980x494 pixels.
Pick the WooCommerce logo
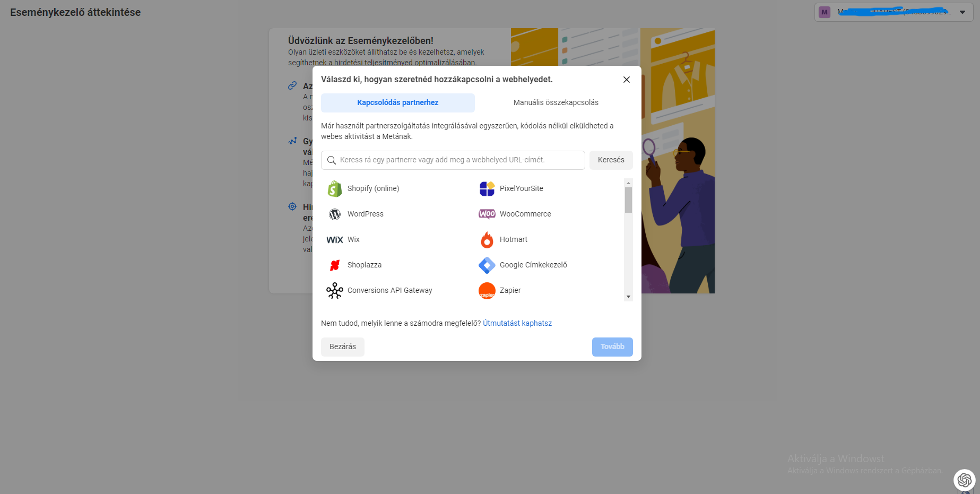(x=487, y=214)
